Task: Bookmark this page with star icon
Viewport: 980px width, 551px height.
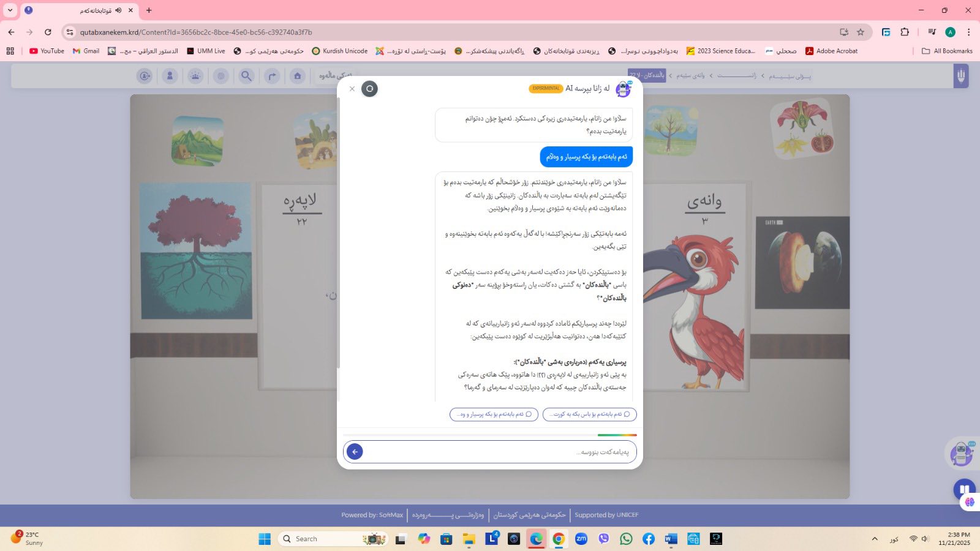Action: [x=861, y=32]
